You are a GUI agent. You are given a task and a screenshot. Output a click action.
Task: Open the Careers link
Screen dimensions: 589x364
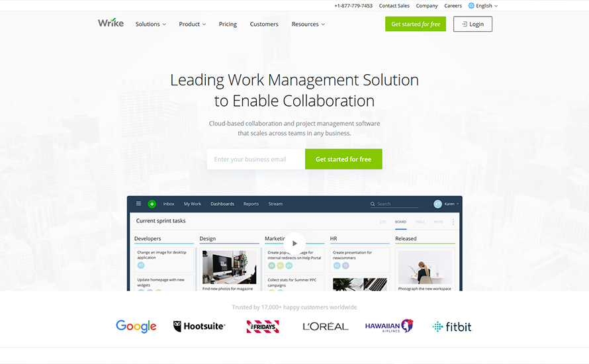coord(453,6)
